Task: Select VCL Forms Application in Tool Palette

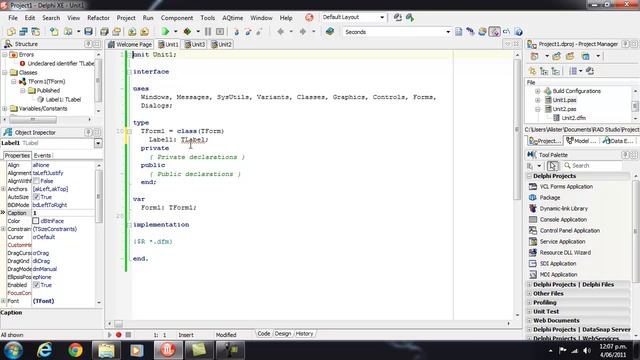Action: click(x=566, y=187)
